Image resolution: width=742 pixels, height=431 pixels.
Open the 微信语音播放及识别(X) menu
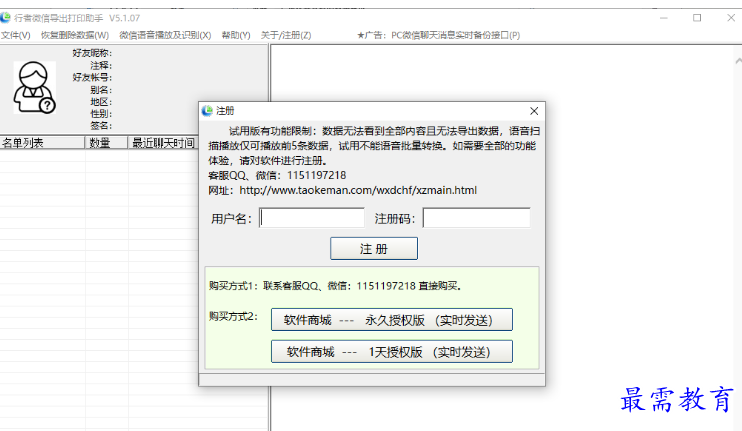165,35
